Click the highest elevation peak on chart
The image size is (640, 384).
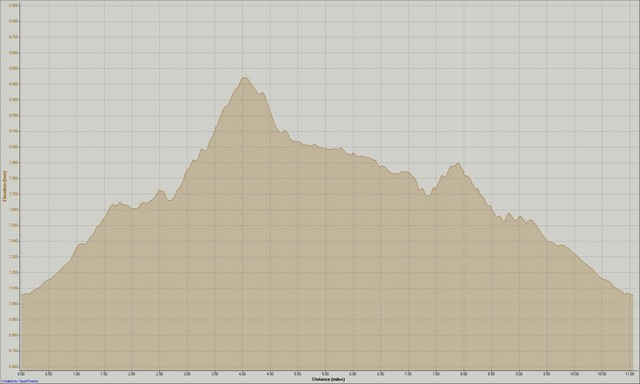point(244,78)
